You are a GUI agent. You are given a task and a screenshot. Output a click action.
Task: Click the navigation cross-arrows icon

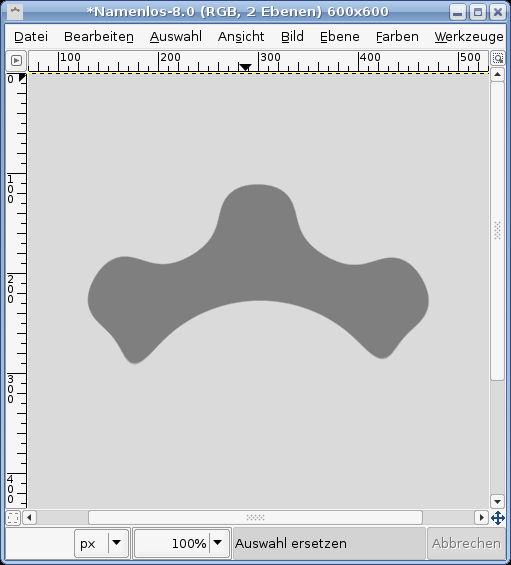coord(498,518)
